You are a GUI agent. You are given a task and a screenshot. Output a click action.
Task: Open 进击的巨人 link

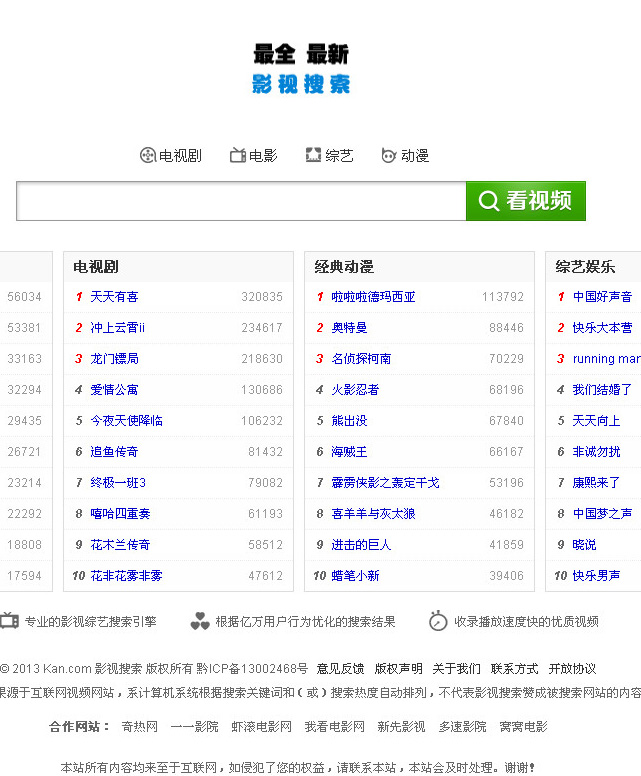click(x=361, y=545)
